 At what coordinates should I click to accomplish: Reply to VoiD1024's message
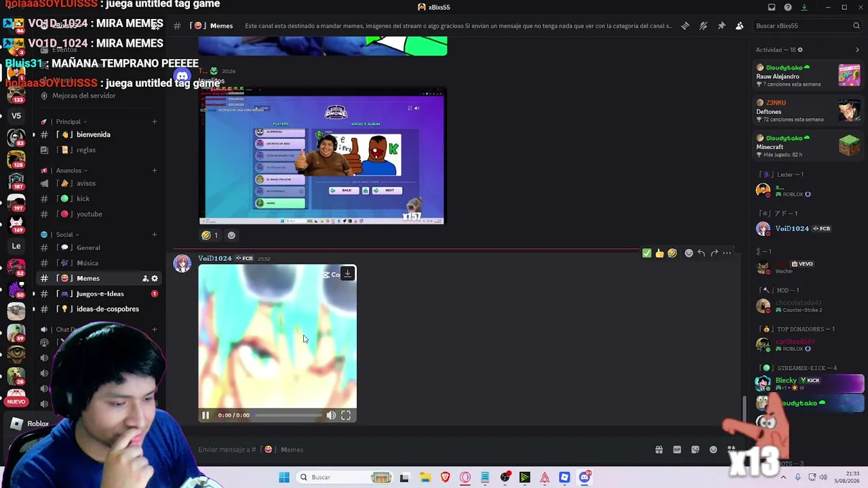(701, 253)
